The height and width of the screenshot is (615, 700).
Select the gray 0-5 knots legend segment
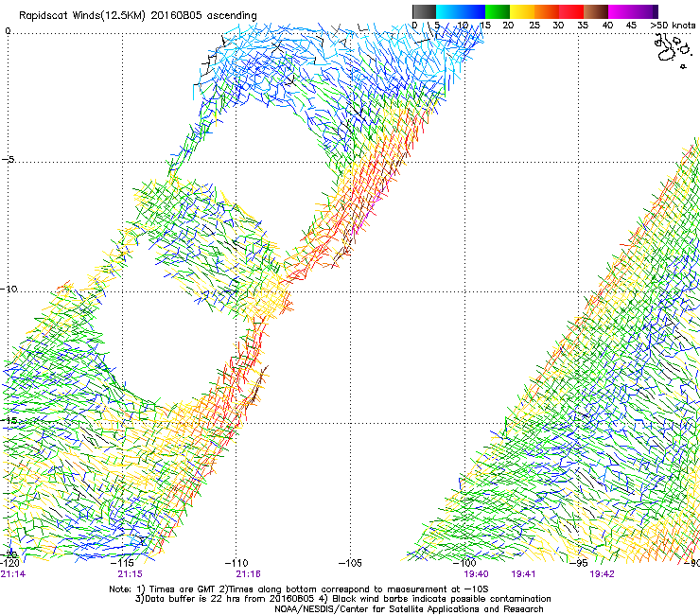(424, 11)
